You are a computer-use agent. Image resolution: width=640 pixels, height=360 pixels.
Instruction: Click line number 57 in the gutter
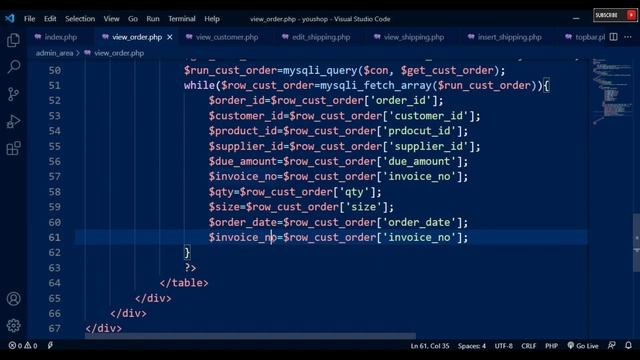tap(55, 176)
